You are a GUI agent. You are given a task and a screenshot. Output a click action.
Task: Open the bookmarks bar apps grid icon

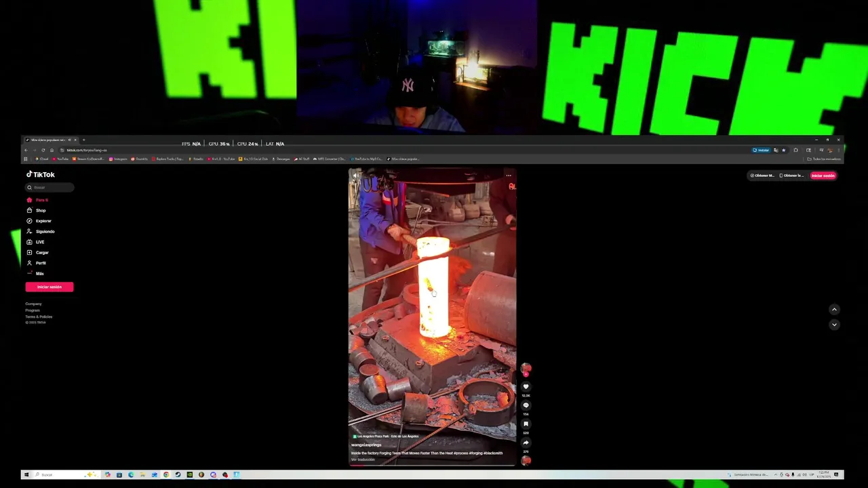pyautogui.click(x=26, y=159)
